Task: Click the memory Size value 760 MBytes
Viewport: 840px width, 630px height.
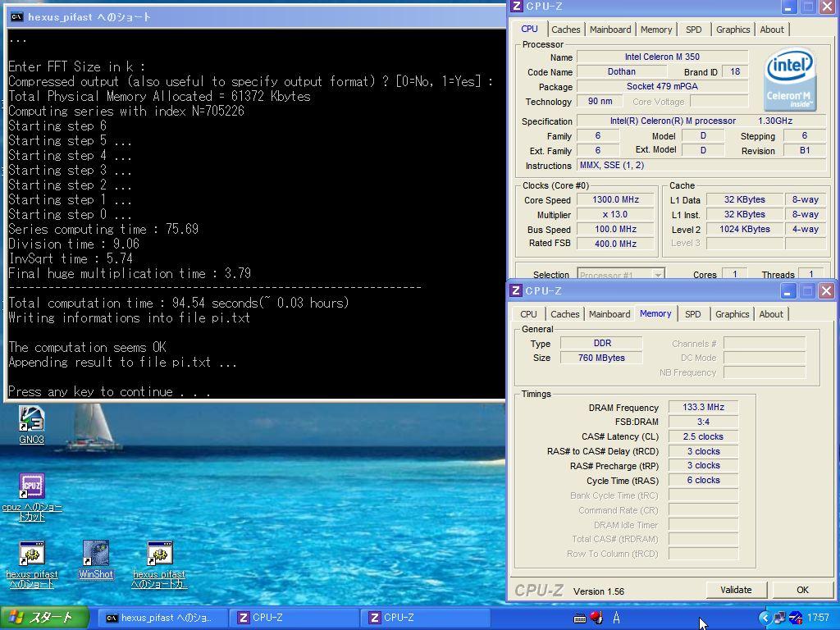Action: pos(601,358)
